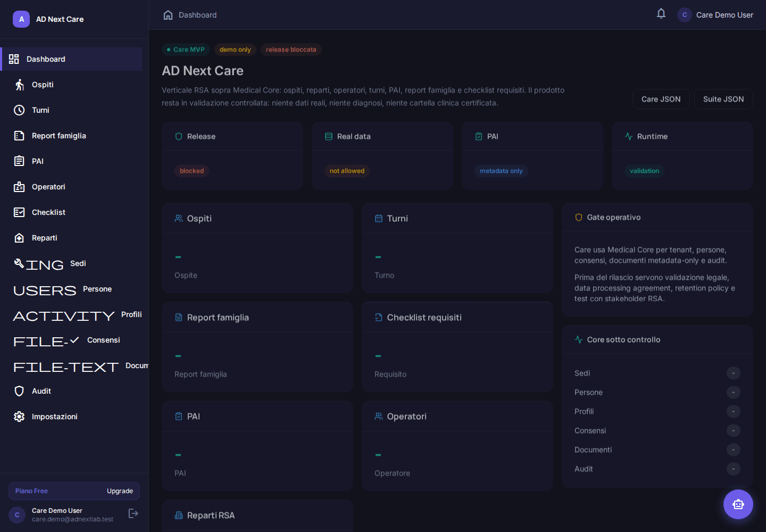Viewport: 766px width, 532px height.
Task: Click the PAI dashboard card clipboard icon
Action: (179, 416)
